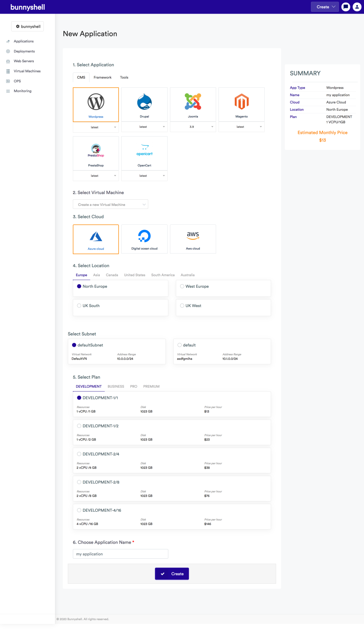Select the DEVELOPMENT-1/2 plan radio
The width and height of the screenshot is (364, 644).
(x=79, y=426)
